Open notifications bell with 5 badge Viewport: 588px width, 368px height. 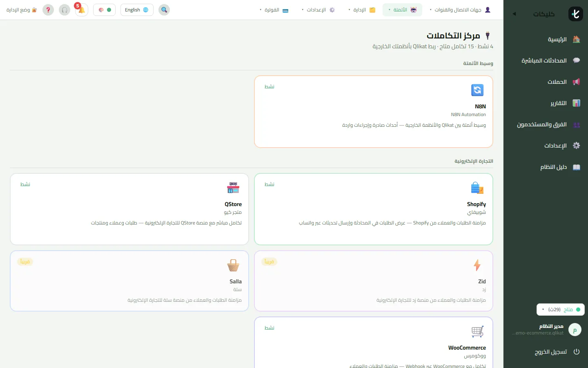pos(81,10)
